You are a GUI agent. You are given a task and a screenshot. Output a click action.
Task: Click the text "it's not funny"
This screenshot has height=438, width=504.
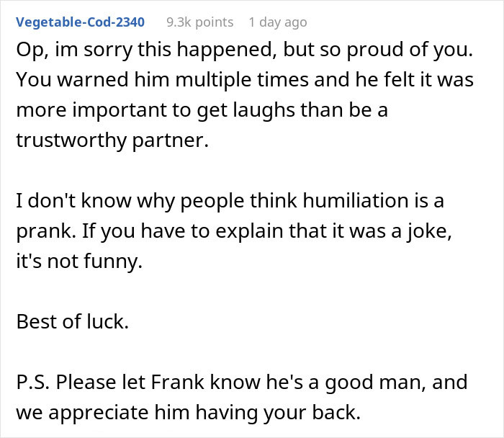coord(79,262)
